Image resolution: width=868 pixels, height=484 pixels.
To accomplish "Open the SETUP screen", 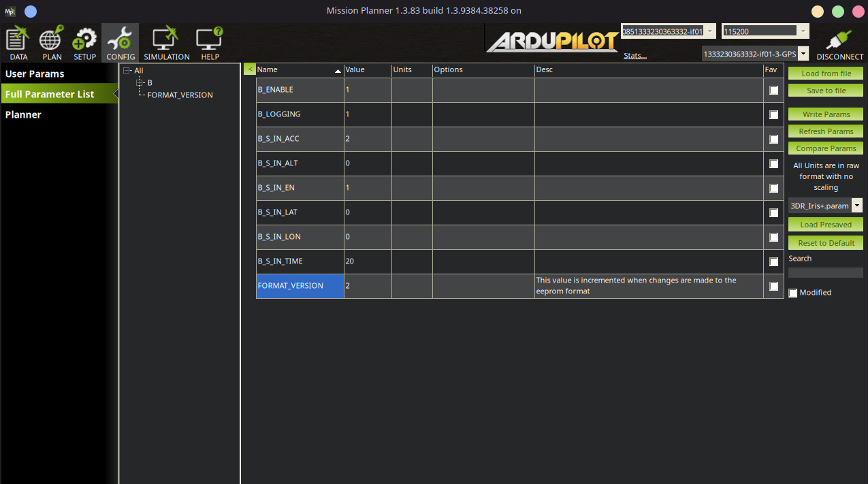I will click(x=84, y=44).
